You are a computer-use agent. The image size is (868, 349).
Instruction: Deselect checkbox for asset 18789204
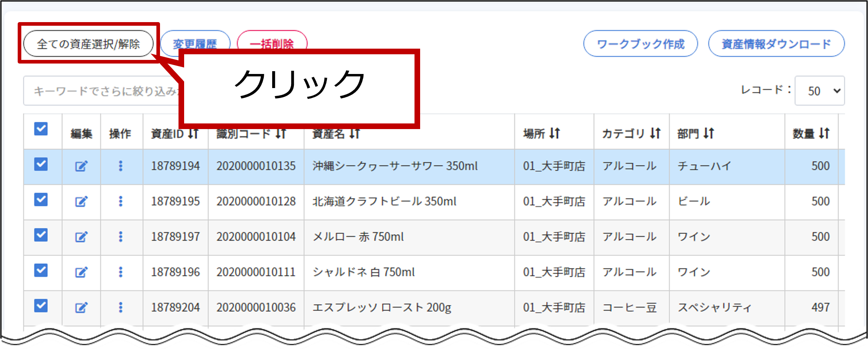[x=41, y=306]
